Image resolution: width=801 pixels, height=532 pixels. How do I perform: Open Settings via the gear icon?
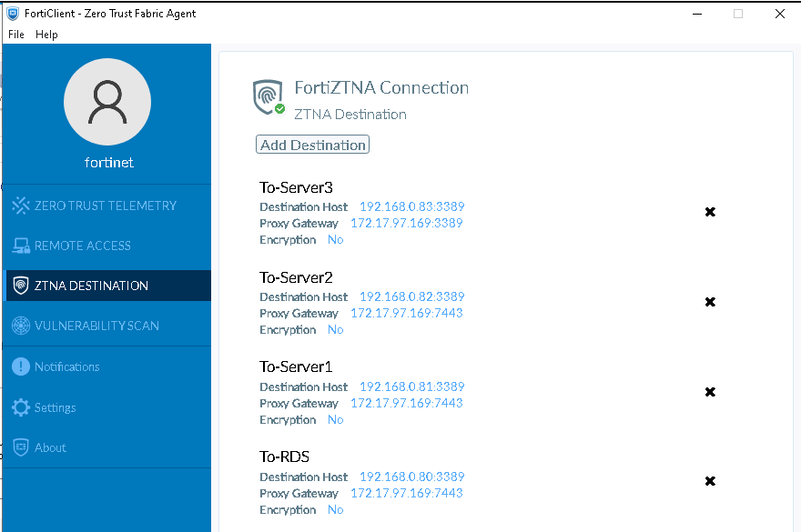pos(20,407)
